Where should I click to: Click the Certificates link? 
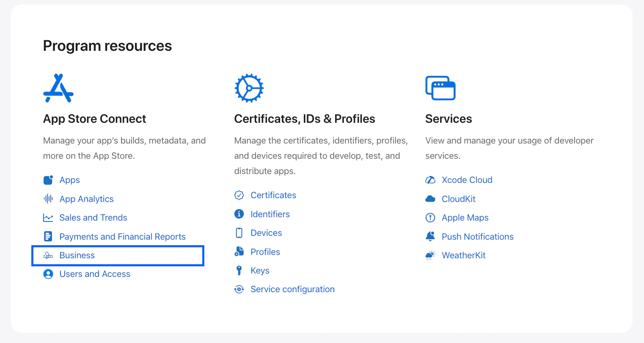(x=273, y=195)
